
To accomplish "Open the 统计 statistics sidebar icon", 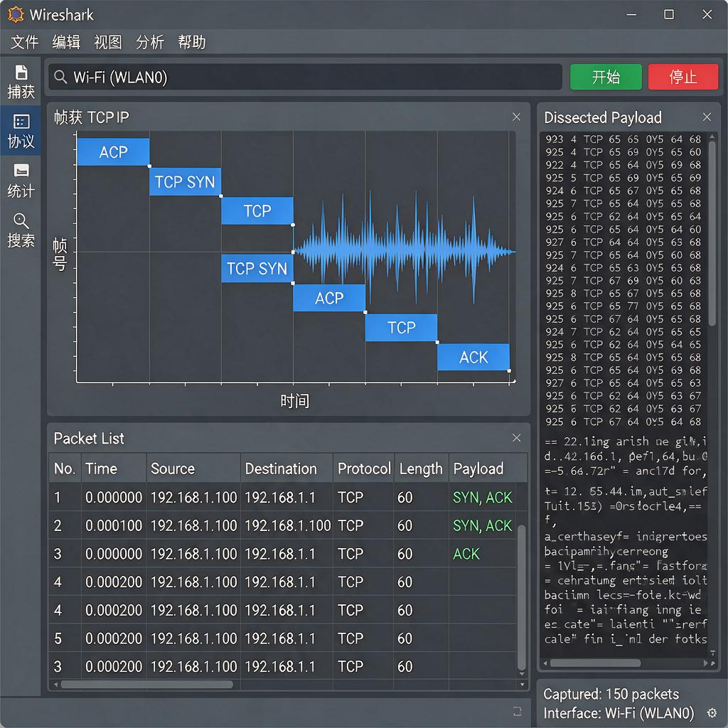I will [x=21, y=181].
